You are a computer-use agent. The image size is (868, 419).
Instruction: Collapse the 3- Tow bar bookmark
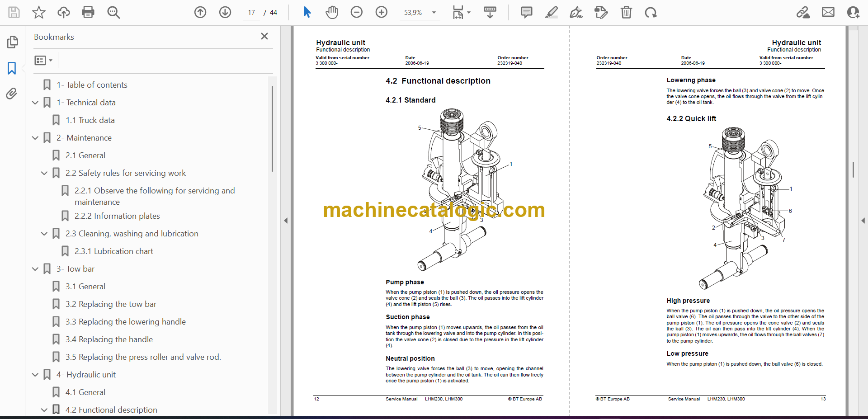[35, 269]
